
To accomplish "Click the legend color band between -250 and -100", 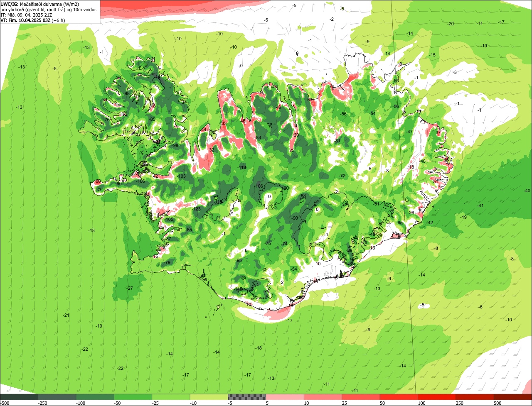I will coord(57,397).
